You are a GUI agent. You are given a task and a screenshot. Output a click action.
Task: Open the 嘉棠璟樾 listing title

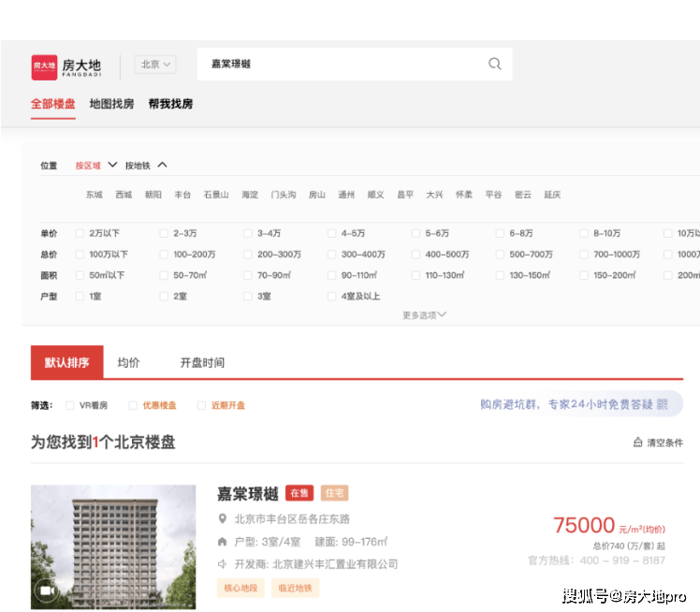click(247, 493)
